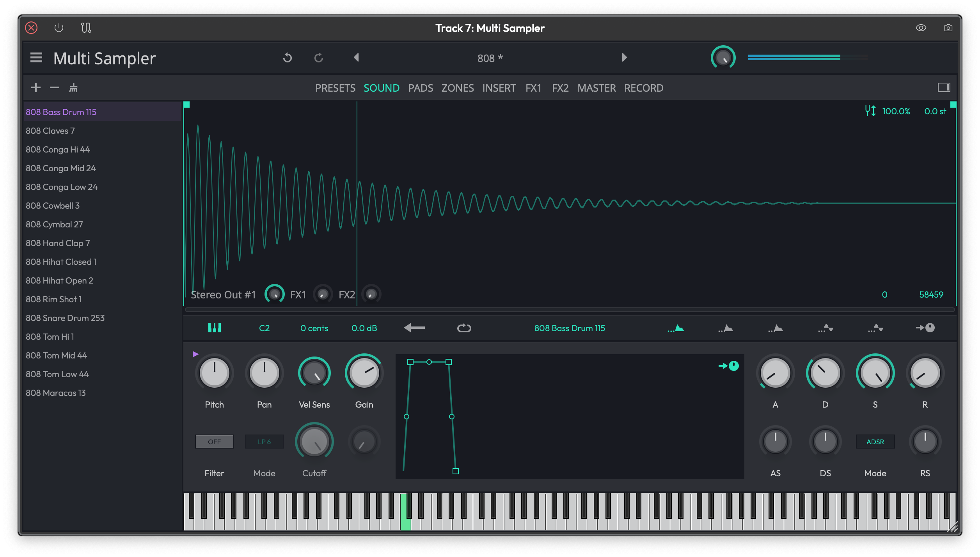Click the arrow-to-knob icon in envelope row
The height and width of the screenshot is (557, 980).
(x=925, y=328)
